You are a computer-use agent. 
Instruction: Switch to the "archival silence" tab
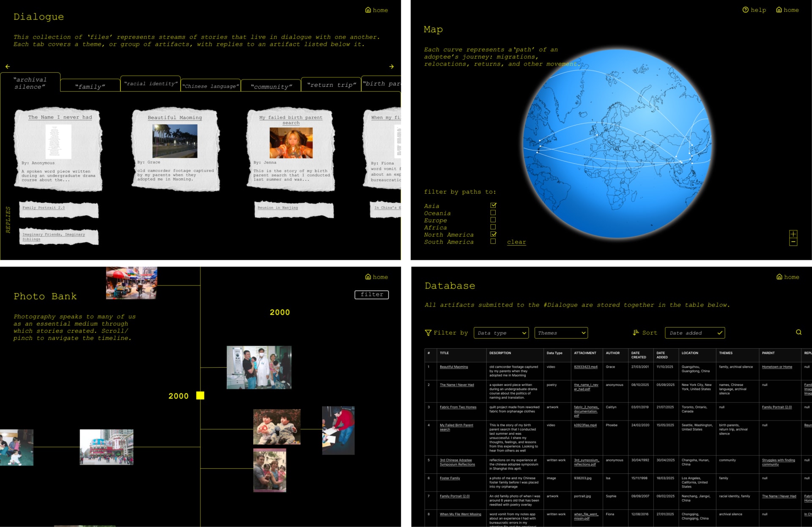click(x=30, y=83)
